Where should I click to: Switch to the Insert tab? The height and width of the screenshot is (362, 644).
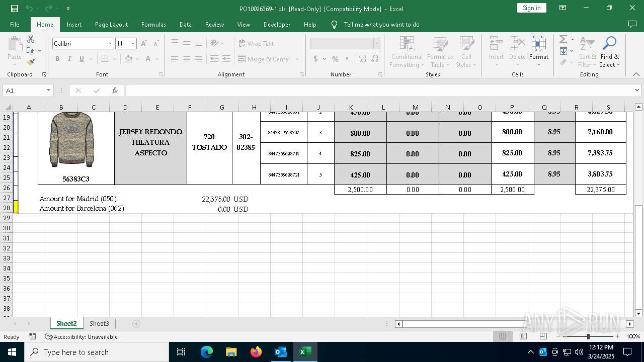tap(74, 24)
